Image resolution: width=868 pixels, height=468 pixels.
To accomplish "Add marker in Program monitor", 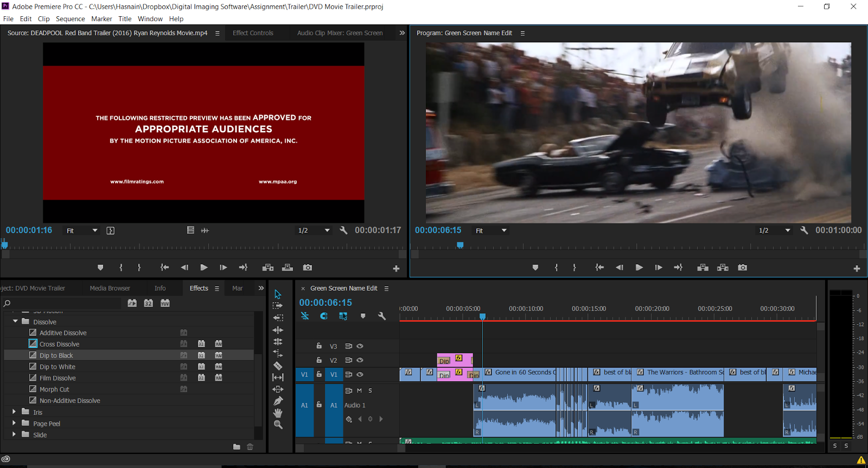I will (535, 267).
